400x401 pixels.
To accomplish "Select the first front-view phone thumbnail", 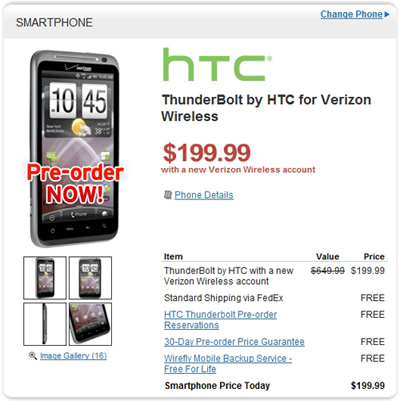I will [45, 278].
